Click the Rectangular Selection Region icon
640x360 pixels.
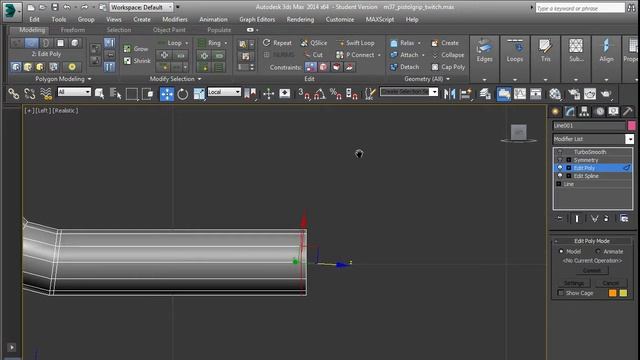[132, 94]
